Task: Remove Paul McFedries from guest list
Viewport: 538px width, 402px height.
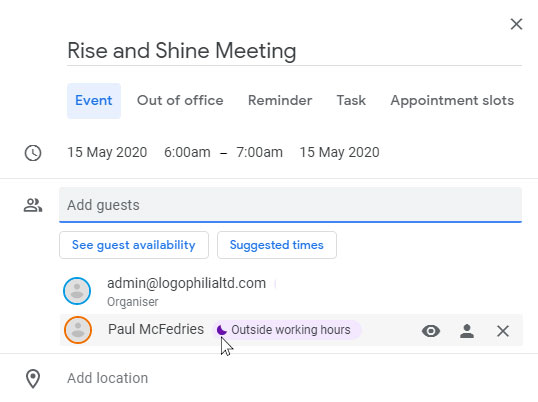Action: click(x=503, y=331)
